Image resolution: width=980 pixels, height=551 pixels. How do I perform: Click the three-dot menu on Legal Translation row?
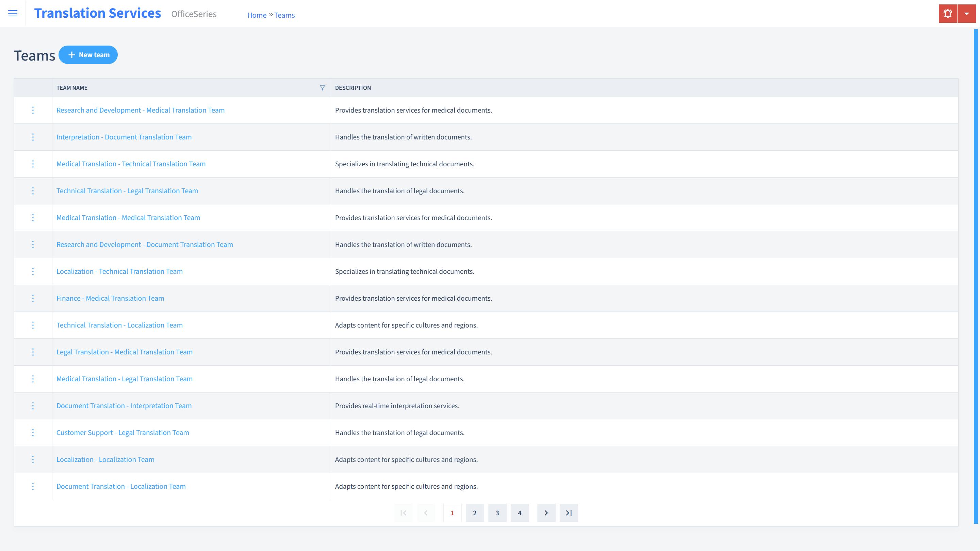tap(33, 352)
